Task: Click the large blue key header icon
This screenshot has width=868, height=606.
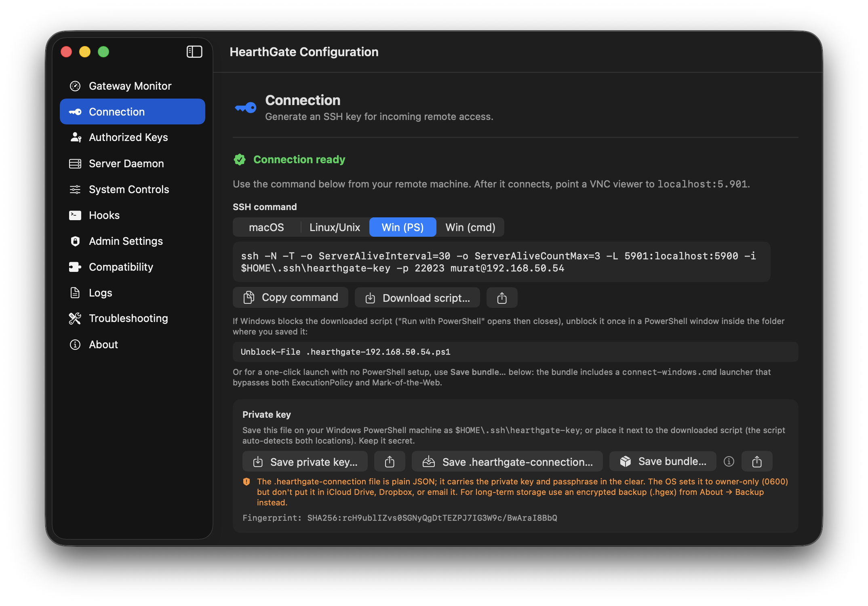Action: click(x=246, y=107)
